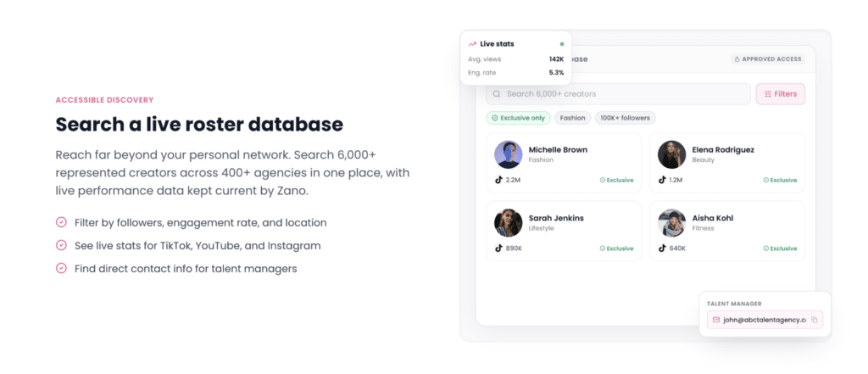Click the Live stats trend arrow icon
This screenshot has width=868, height=374.
tap(472, 44)
